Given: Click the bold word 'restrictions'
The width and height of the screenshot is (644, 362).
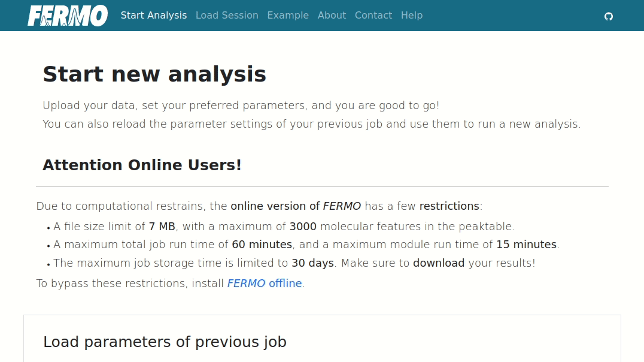Looking at the screenshot, I should [449, 206].
